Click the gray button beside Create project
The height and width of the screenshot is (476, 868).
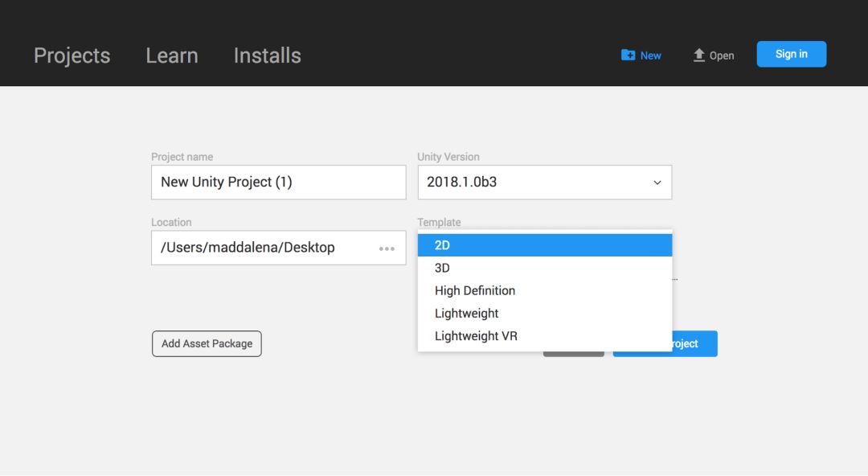tap(573, 353)
